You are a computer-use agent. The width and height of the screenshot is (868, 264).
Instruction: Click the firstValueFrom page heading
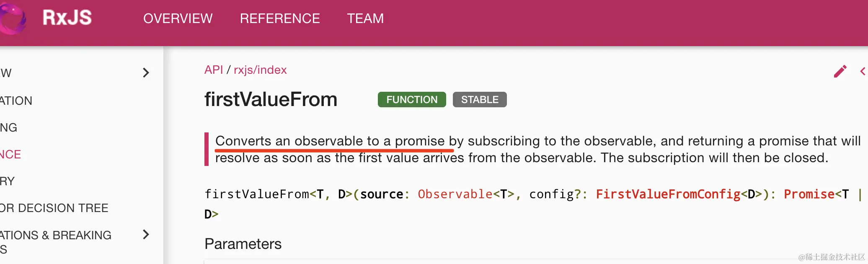coord(271,100)
